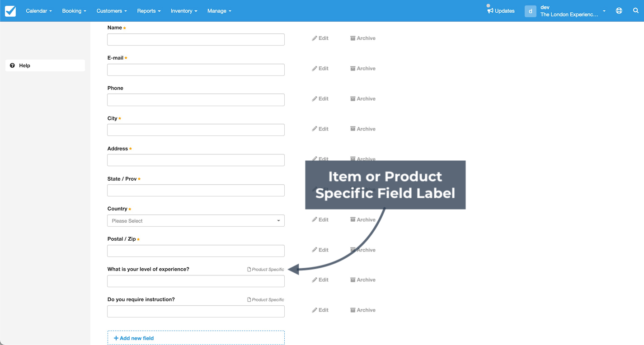Edit the level of experience field

click(x=320, y=280)
